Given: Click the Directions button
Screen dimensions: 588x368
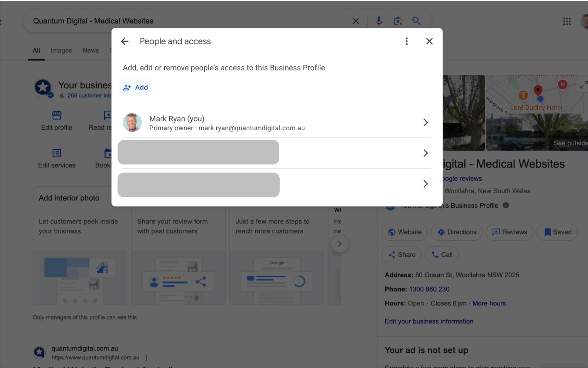Looking at the screenshot, I should click(x=457, y=232).
